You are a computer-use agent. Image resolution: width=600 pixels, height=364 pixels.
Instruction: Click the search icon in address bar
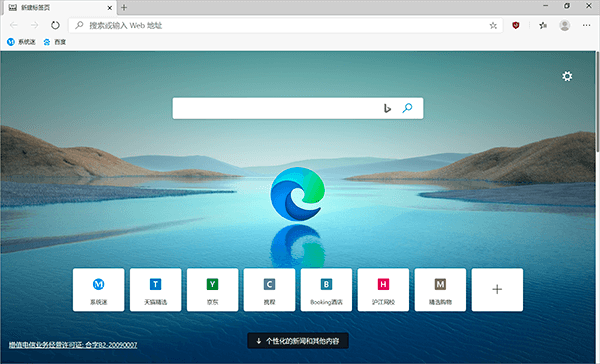click(79, 25)
